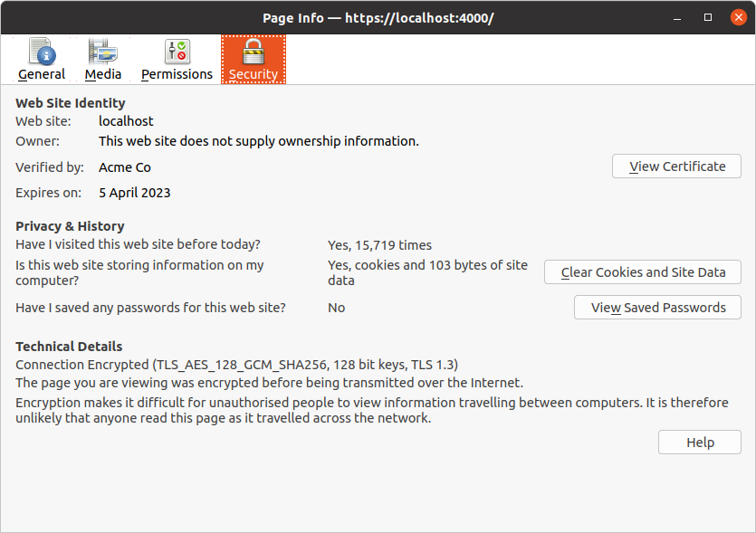Viewport: 756px width, 533px height.
Task: Click the "localhost" web site value
Action: click(x=126, y=121)
